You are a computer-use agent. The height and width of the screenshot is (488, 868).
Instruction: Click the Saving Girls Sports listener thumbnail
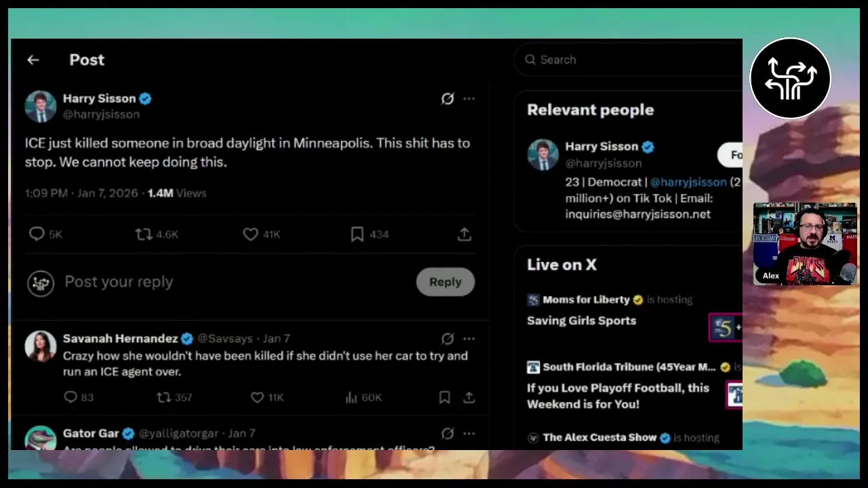[726, 327]
